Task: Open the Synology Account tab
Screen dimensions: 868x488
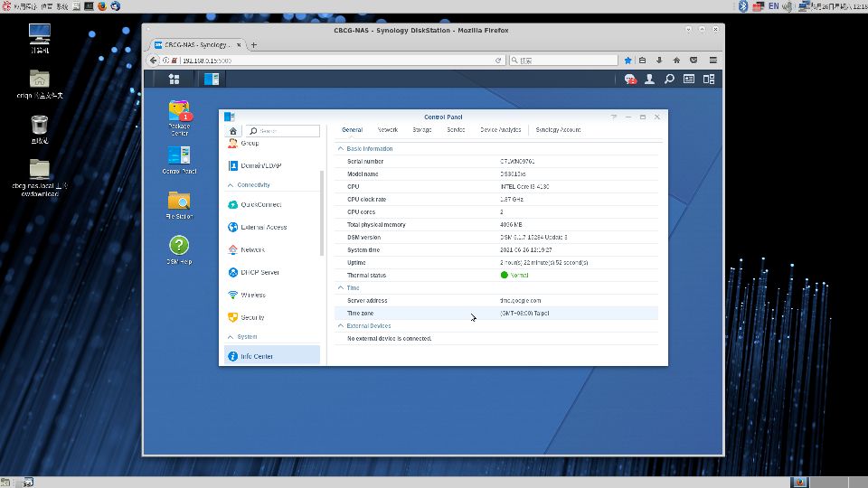Action: click(x=558, y=130)
